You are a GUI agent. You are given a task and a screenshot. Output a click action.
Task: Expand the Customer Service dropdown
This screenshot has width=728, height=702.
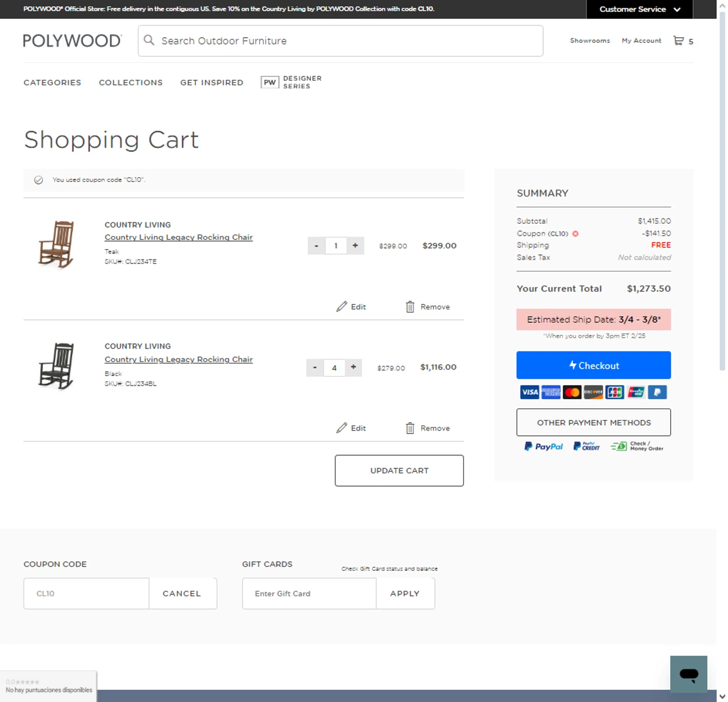pyautogui.click(x=640, y=9)
